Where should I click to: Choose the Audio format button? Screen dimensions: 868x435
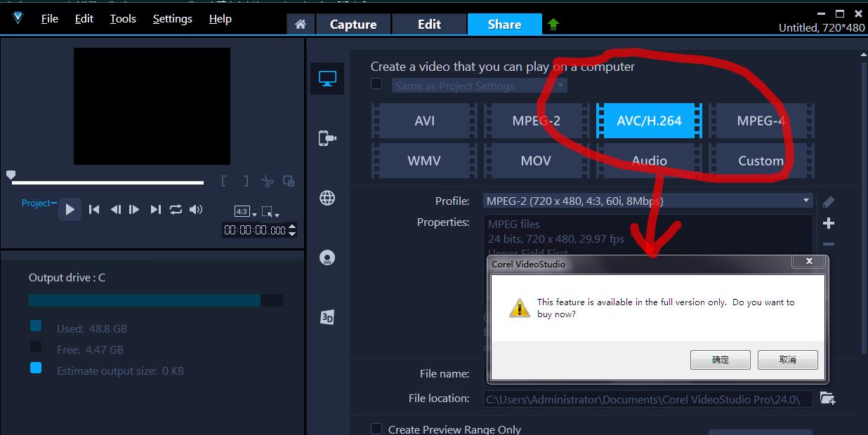(x=649, y=161)
